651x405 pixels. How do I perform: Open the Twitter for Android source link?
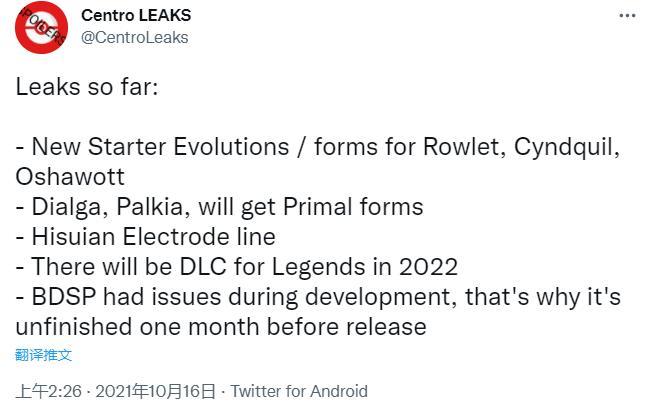(x=299, y=391)
